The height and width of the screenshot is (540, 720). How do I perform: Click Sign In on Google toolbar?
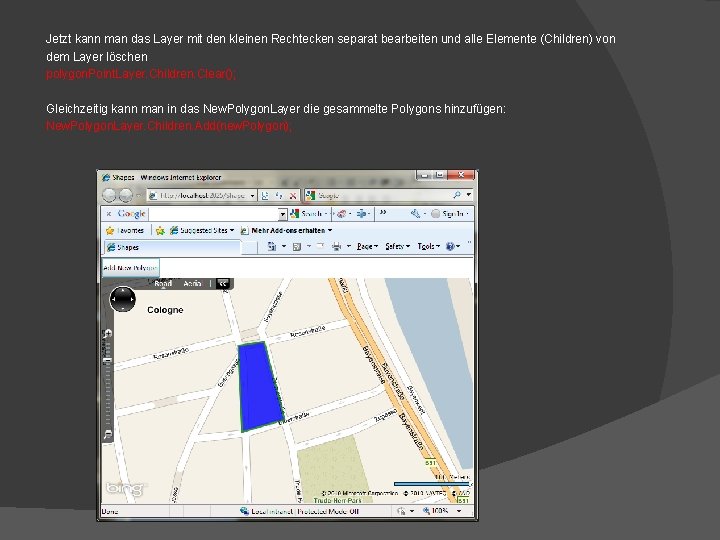coord(449,214)
